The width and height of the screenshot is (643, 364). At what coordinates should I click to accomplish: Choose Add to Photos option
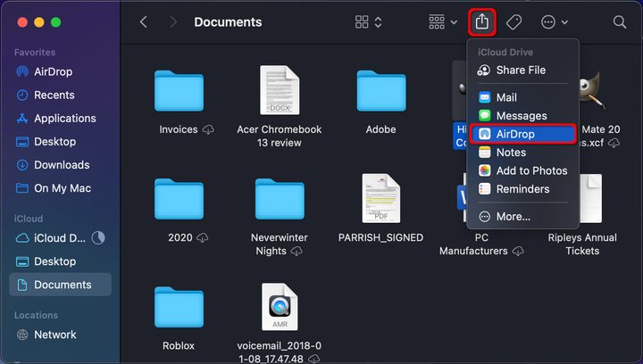coord(522,170)
